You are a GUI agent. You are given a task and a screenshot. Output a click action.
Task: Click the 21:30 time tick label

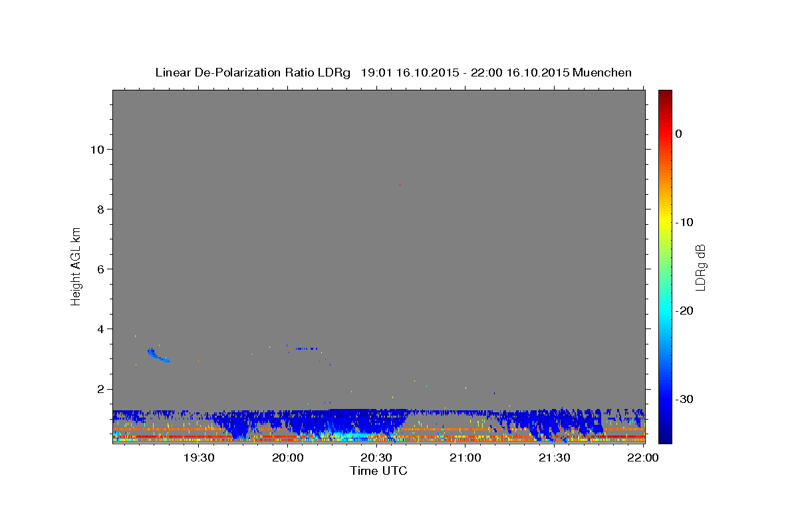click(x=554, y=458)
